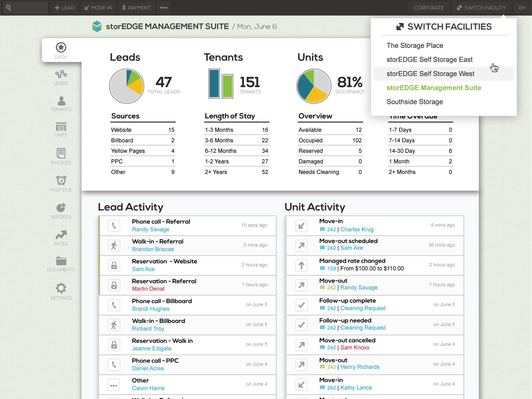Open the Units sidebar icon

click(x=61, y=130)
